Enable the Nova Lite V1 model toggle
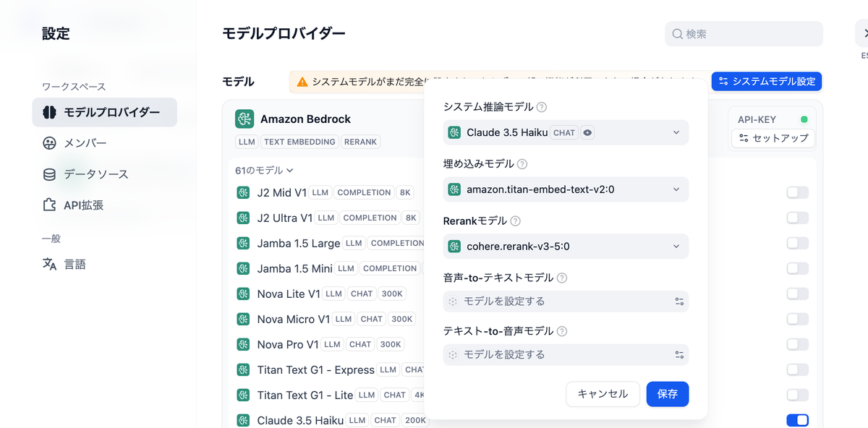Image resolution: width=868 pixels, height=428 pixels. (x=797, y=294)
